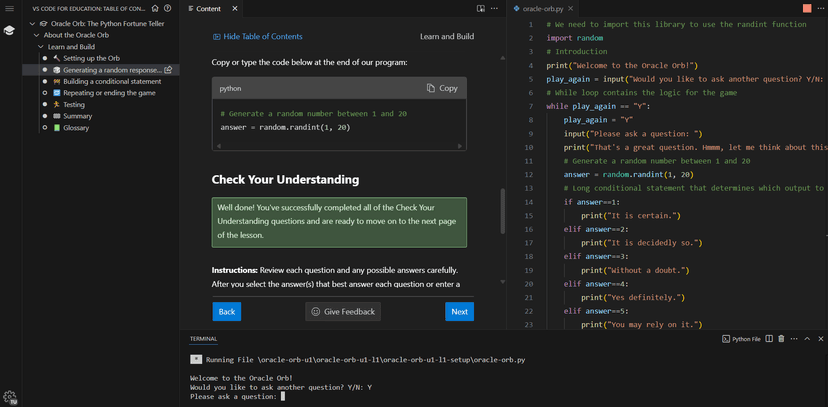
Task: Stop the running file with the red square
Action: tap(807, 8)
